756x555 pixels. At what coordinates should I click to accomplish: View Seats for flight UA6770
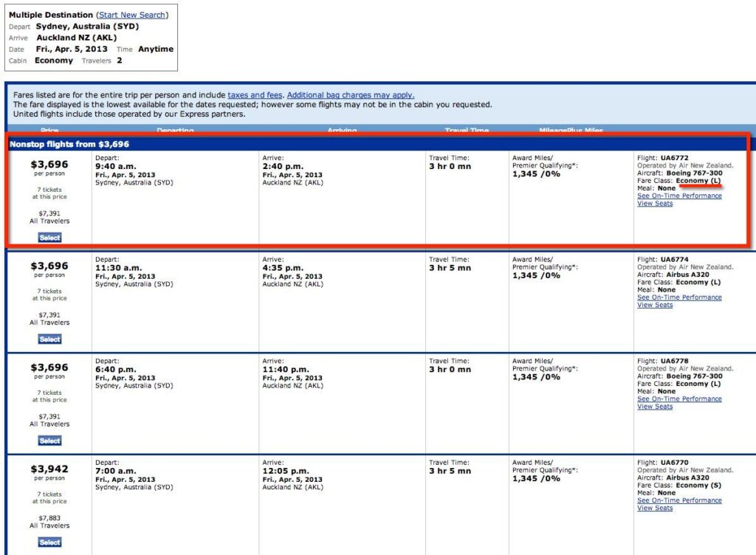click(655, 509)
